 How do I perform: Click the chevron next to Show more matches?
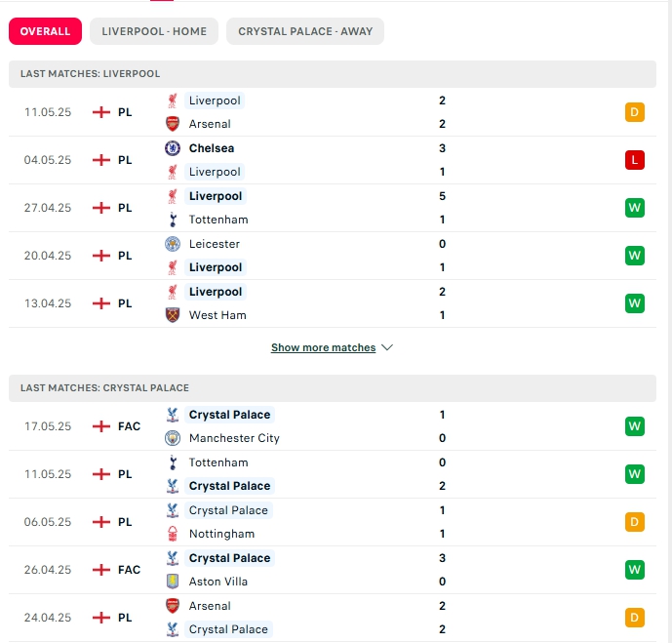(x=387, y=347)
